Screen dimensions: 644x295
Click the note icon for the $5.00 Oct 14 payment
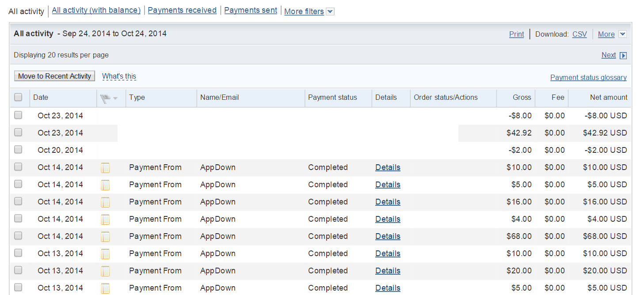105,185
